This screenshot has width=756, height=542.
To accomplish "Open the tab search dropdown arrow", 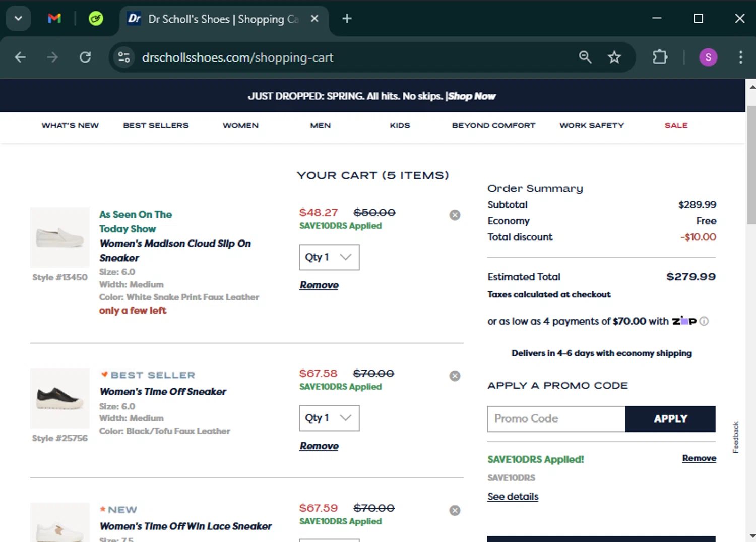I will [x=18, y=19].
